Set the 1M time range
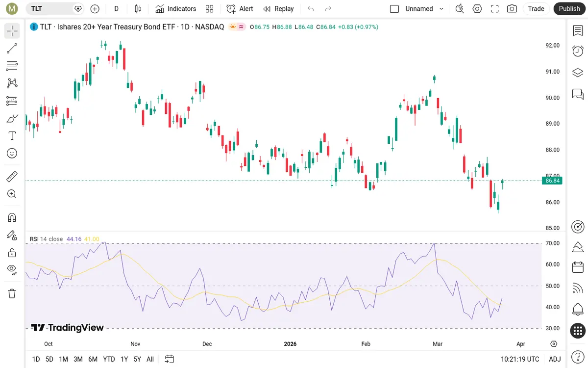The image size is (588, 368). [x=63, y=359]
